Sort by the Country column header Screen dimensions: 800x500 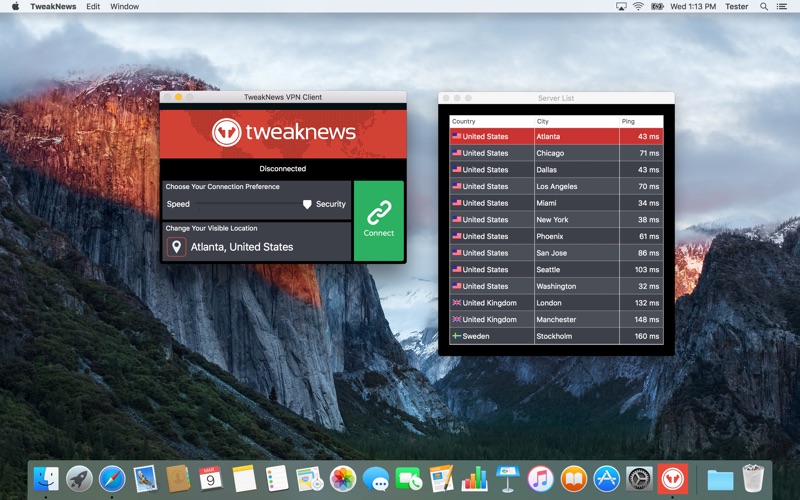[492, 121]
